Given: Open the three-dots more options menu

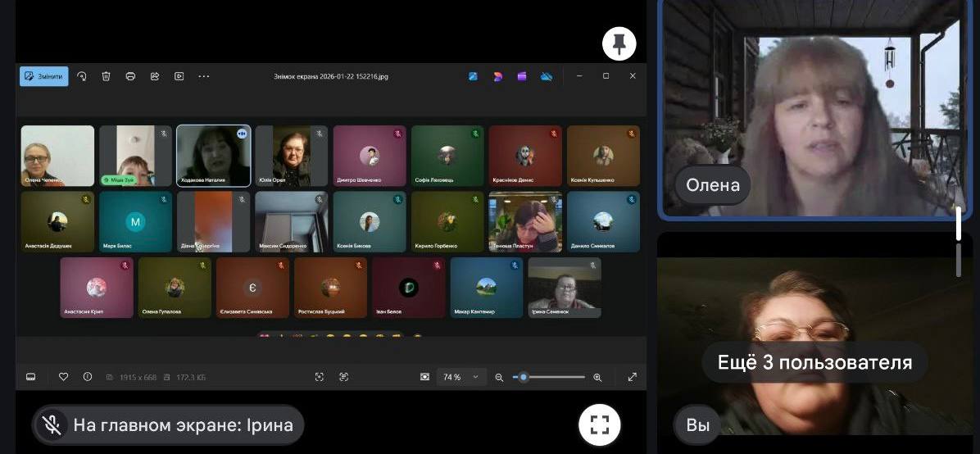Looking at the screenshot, I should 204,76.
